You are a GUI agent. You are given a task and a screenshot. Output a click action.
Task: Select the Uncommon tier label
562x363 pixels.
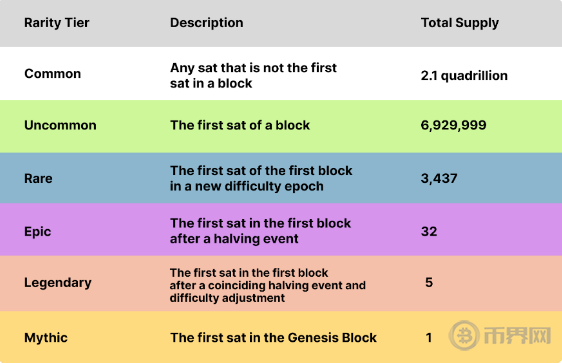(60, 125)
